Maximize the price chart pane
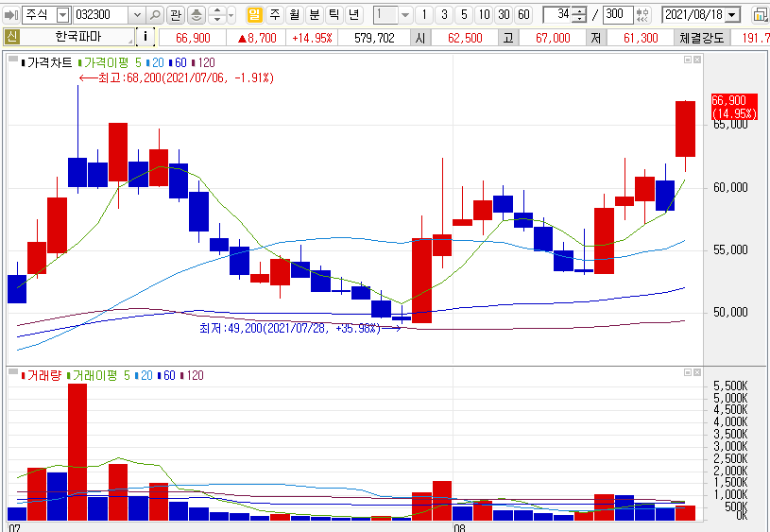The height and width of the screenshot is (532, 770). coord(688,60)
